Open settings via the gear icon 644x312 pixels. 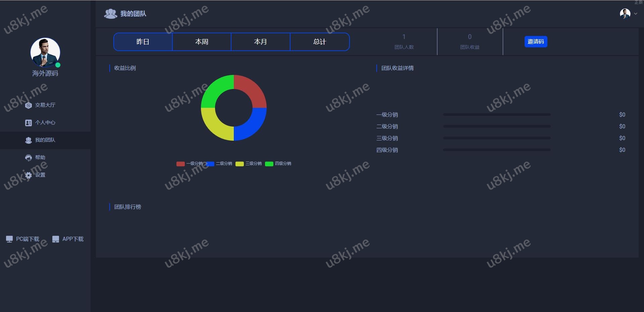(x=29, y=175)
